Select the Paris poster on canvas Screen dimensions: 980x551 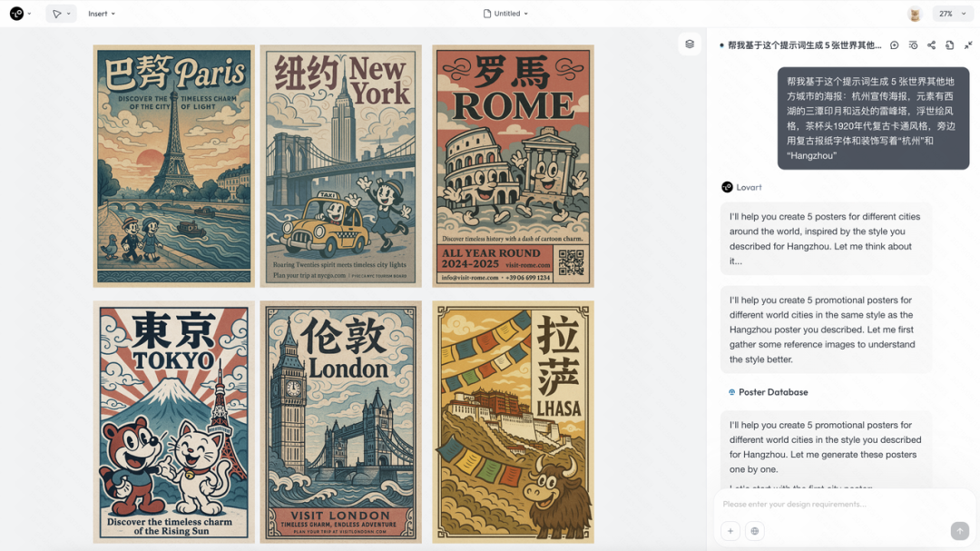(173, 166)
